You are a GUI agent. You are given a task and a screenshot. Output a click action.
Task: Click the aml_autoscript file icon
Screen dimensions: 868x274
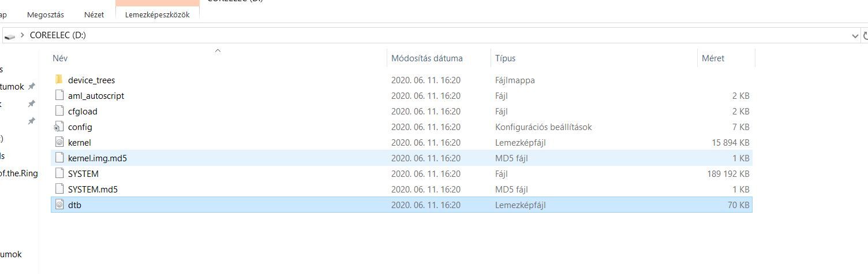point(59,95)
